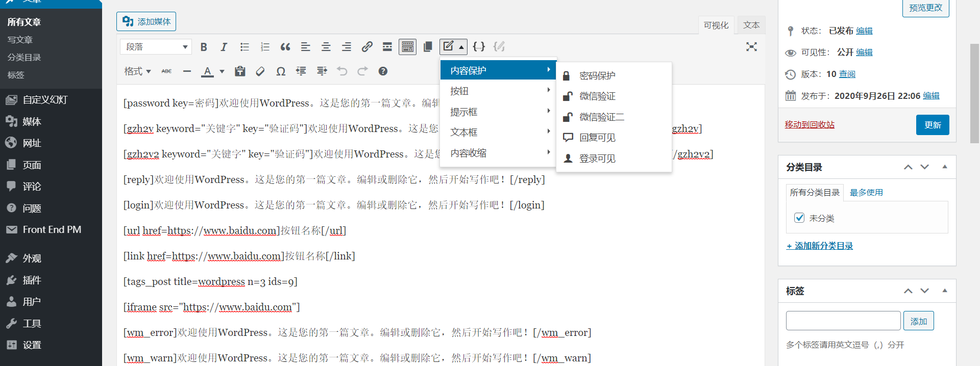
Task: Clear formatting with eraser icon
Action: click(260, 71)
